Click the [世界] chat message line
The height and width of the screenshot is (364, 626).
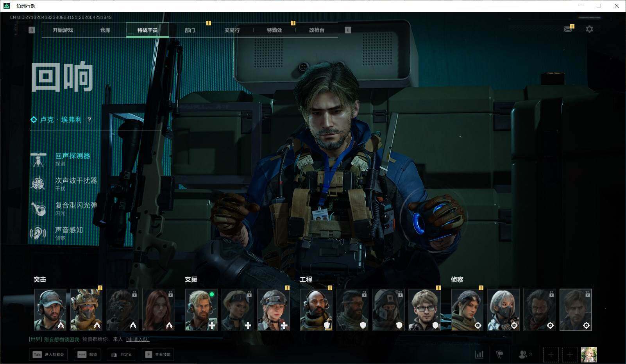[89, 339]
